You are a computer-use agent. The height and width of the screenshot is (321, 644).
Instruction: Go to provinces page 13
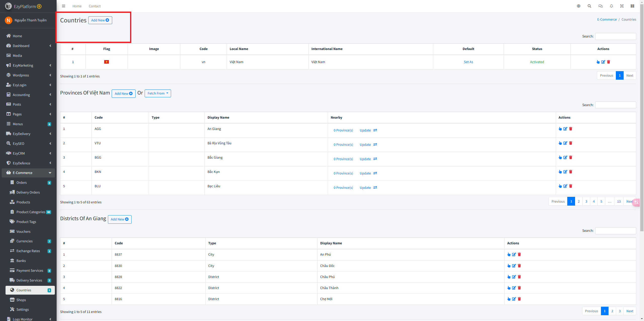(x=619, y=201)
